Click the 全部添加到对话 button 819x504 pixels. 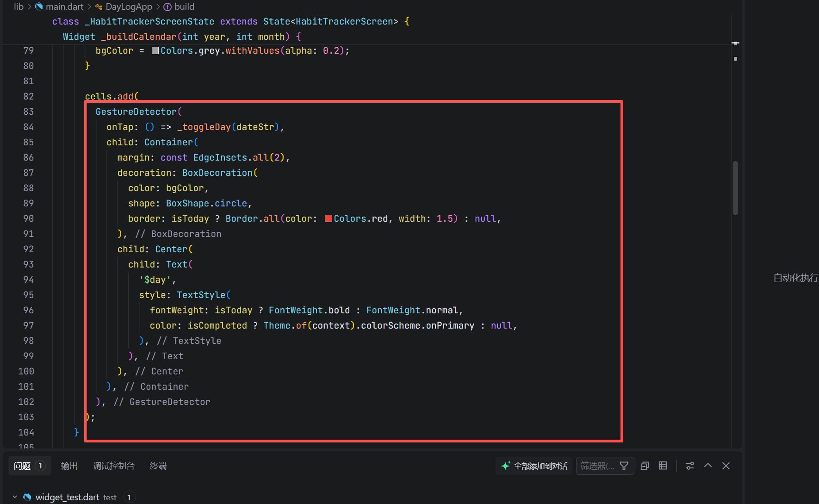click(x=534, y=466)
